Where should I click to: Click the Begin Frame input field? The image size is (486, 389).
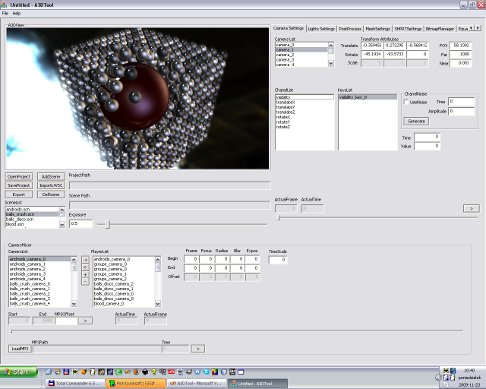click(x=191, y=259)
